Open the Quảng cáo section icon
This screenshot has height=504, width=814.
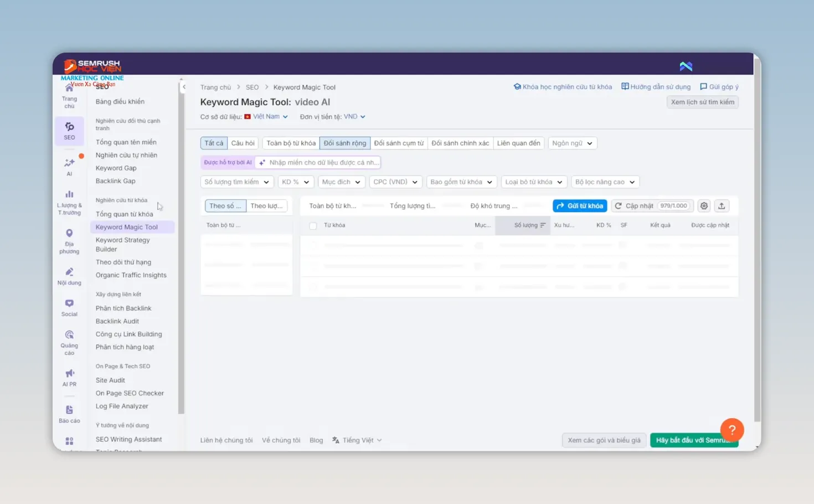(69, 342)
